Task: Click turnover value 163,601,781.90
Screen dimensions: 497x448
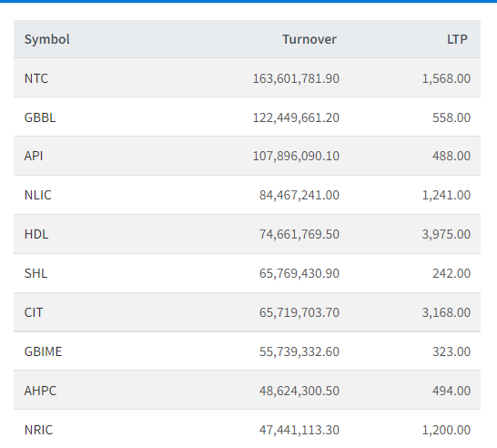Action: click(x=296, y=78)
